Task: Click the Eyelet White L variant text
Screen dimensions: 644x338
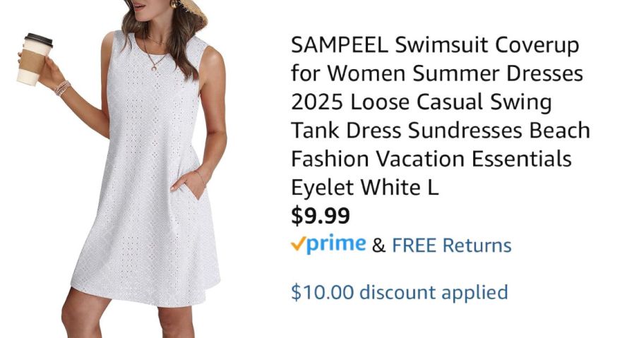Action: (364, 187)
